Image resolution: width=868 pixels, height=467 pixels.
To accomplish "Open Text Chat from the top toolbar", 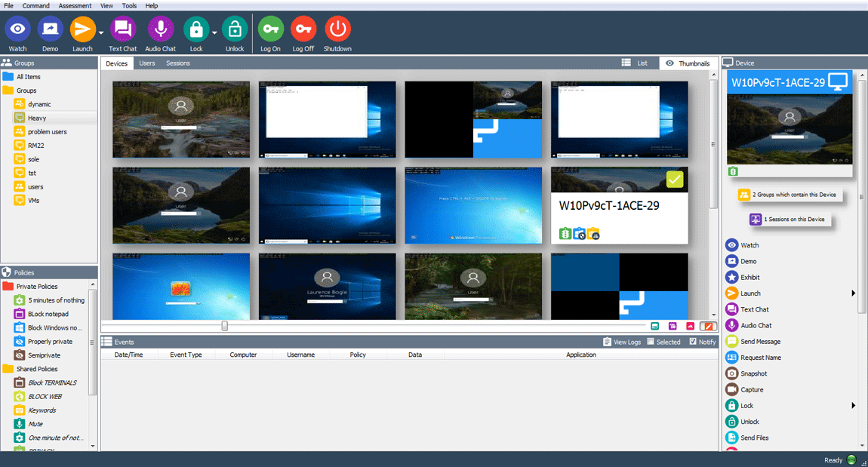I will click(122, 29).
